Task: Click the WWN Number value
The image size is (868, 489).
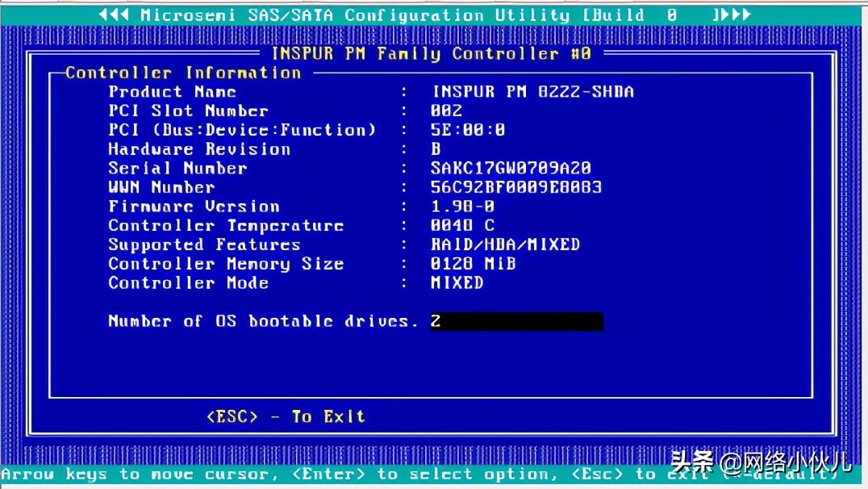Action: click(x=516, y=187)
